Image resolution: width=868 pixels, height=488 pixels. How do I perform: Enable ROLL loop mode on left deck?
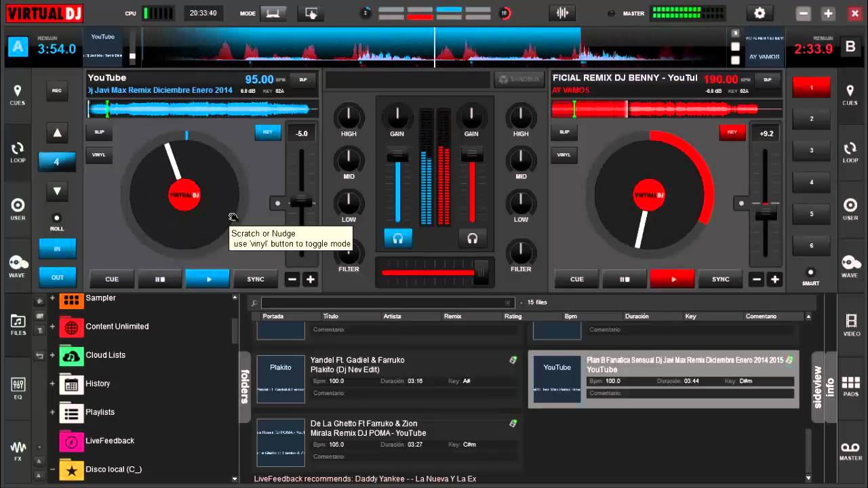[x=57, y=218]
